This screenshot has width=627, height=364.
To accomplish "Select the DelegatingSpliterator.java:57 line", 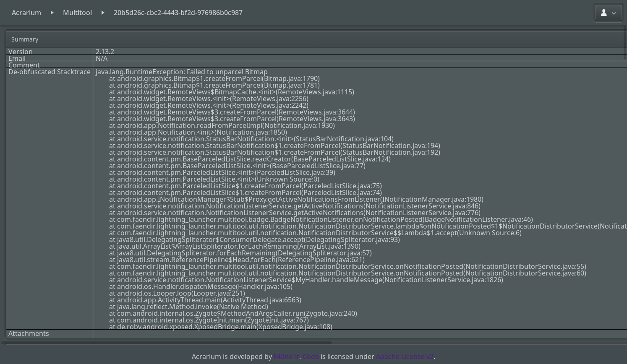I will [x=240, y=253].
